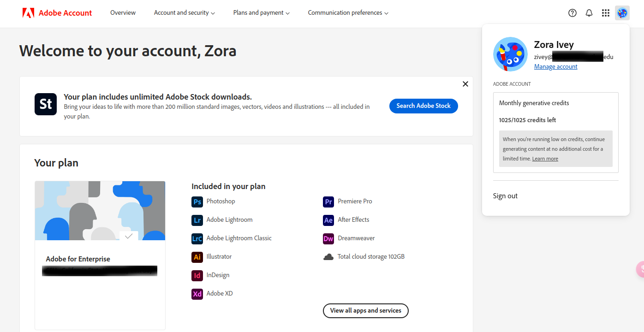Open the notifications bell icon

pos(589,13)
